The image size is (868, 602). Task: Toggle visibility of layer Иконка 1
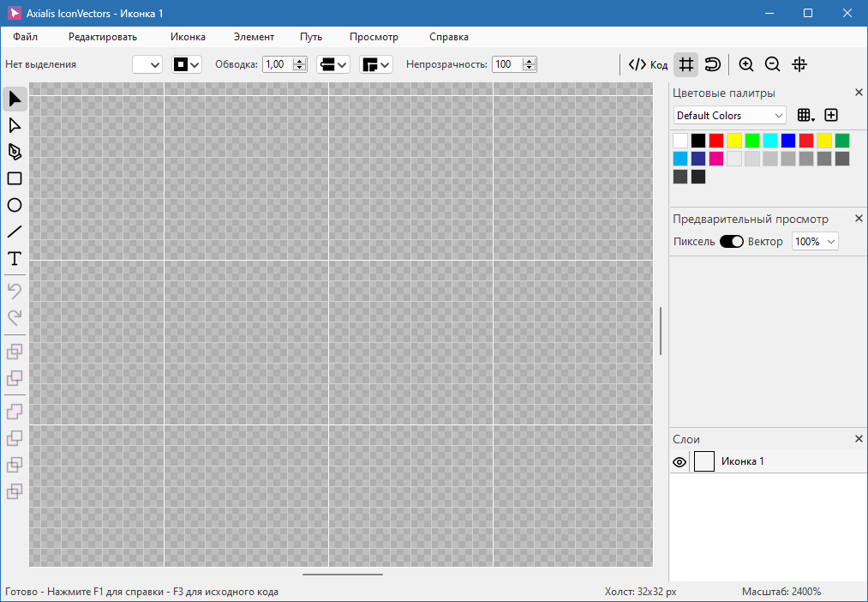679,461
